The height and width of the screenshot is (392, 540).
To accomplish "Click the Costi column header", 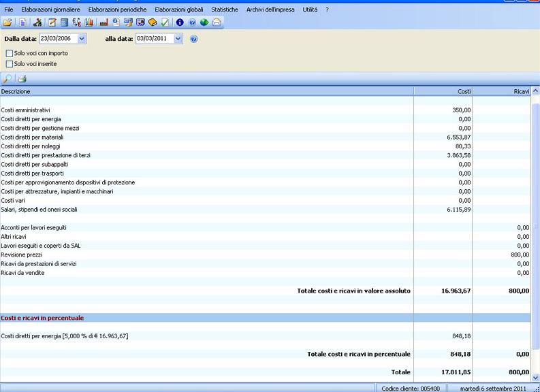I will pyautogui.click(x=443, y=91).
